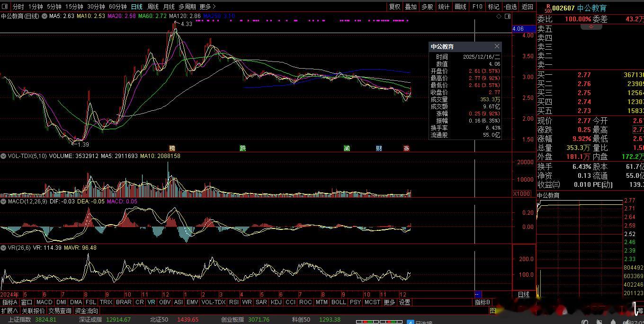
Task: Switch to the 周线 weekly period
Action: [x=153, y=7]
